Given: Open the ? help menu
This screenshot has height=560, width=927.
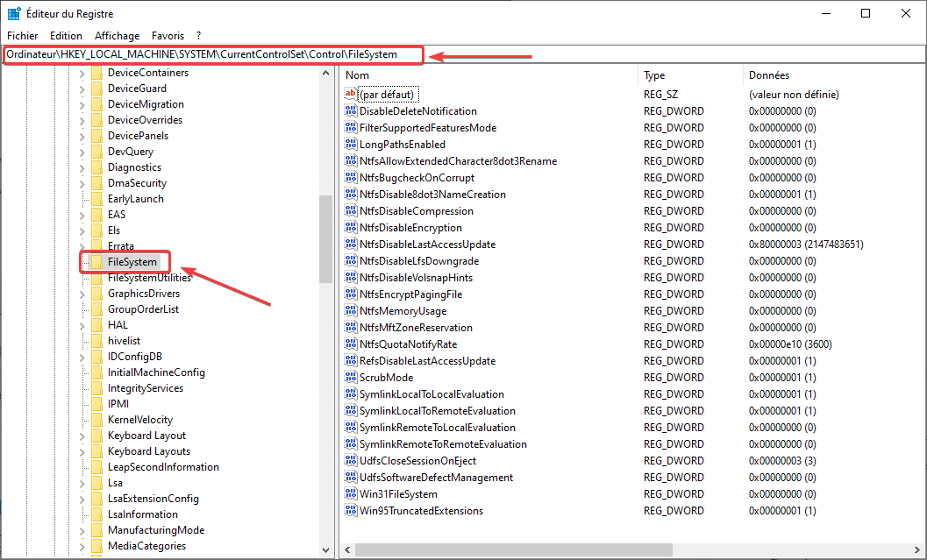Looking at the screenshot, I should tap(198, 36).
